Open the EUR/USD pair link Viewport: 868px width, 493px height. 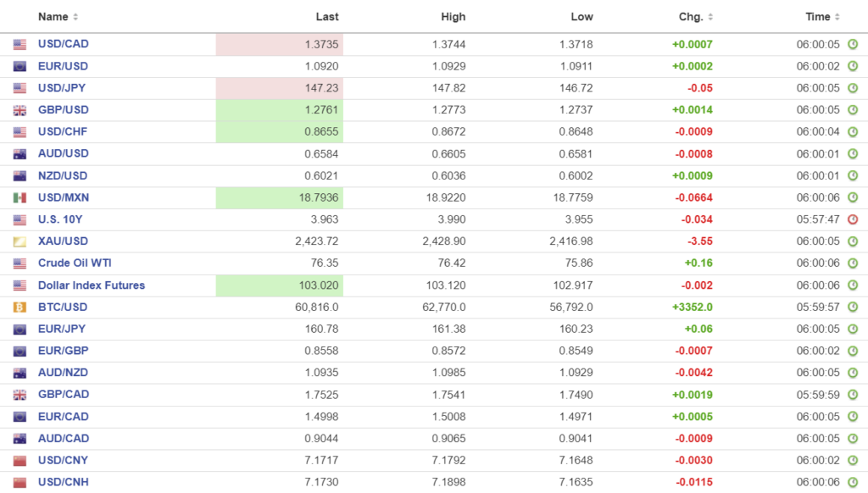[63, 66]
